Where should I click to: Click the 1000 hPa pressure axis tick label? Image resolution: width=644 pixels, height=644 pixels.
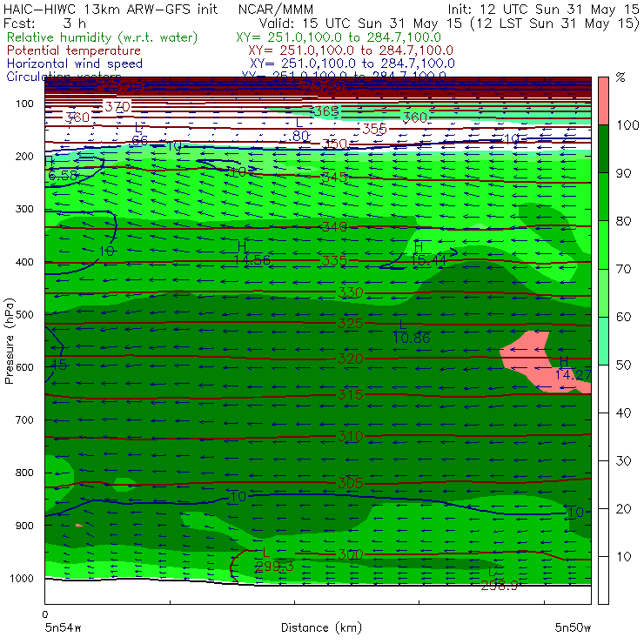pos(21,578)
